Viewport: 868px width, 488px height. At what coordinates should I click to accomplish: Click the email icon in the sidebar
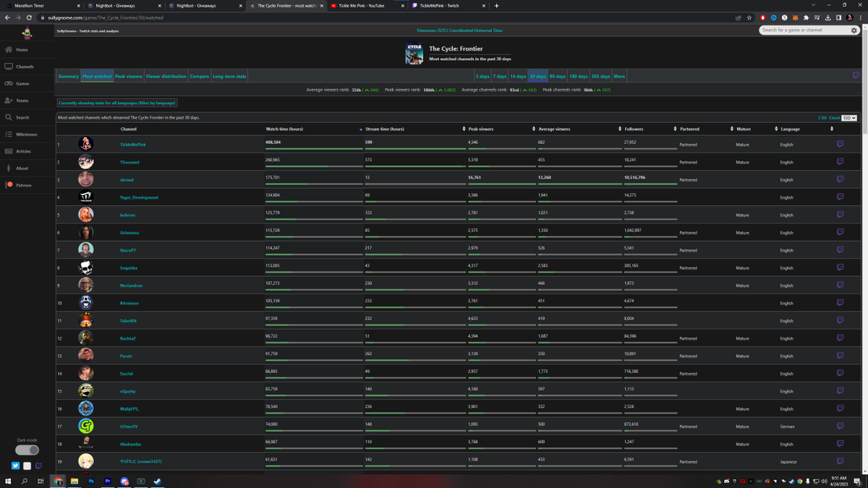[27, 466]
